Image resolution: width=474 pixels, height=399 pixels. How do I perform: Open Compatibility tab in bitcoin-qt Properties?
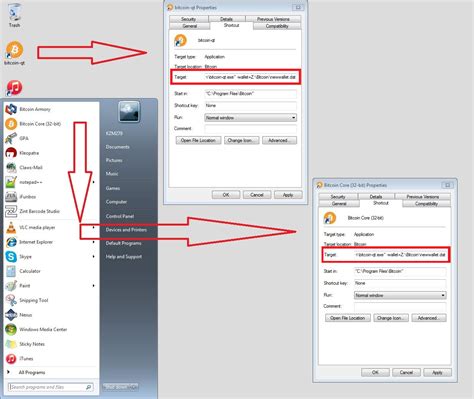click(277, 26)
